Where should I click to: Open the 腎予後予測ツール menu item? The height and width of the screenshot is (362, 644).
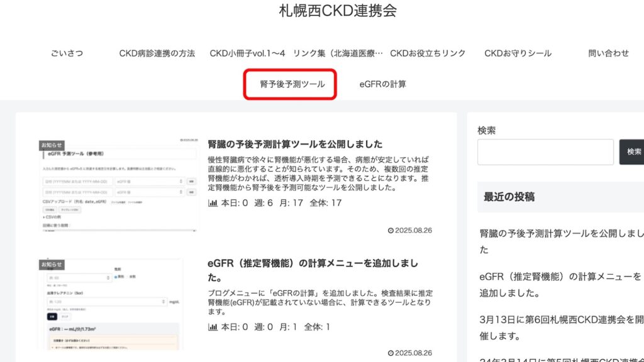tap(292, 84)
